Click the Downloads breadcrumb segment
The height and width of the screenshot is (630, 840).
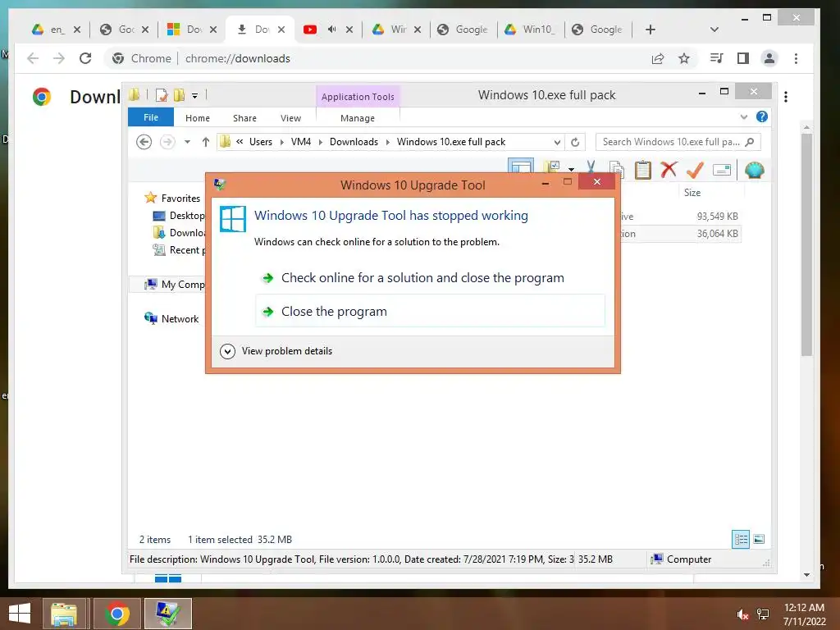tap(354, 142)
